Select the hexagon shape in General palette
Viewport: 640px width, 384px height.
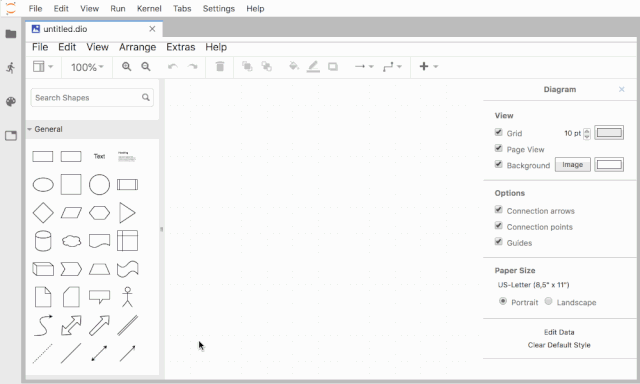(99, 213)
